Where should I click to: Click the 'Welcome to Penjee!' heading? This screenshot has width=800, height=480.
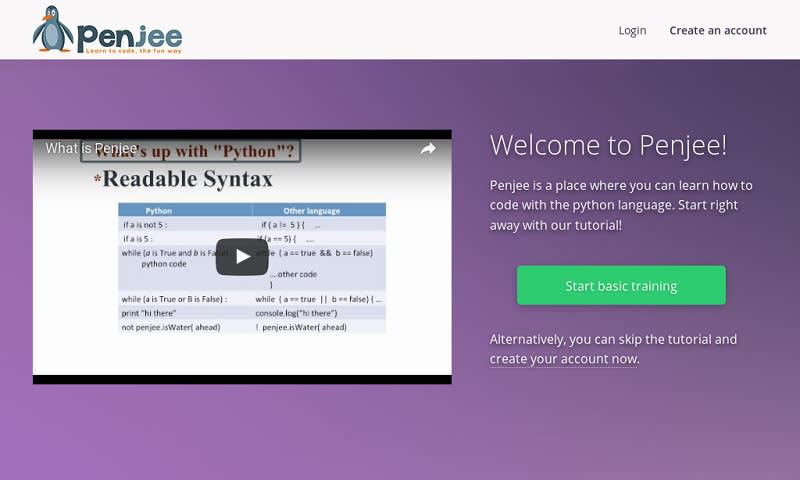click(x=608, y=145)
